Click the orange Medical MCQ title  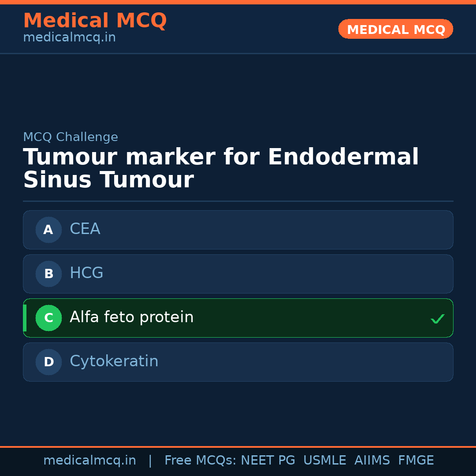point(95,21)
